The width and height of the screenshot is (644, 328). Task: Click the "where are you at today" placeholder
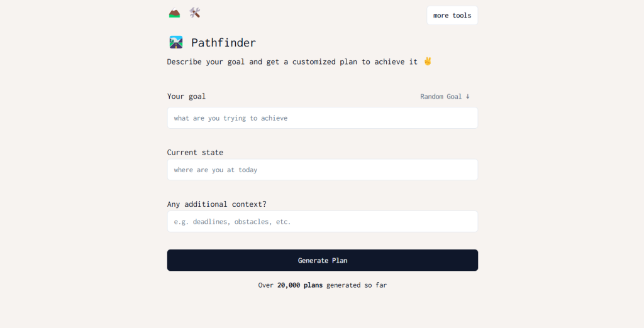click(216, 170)
